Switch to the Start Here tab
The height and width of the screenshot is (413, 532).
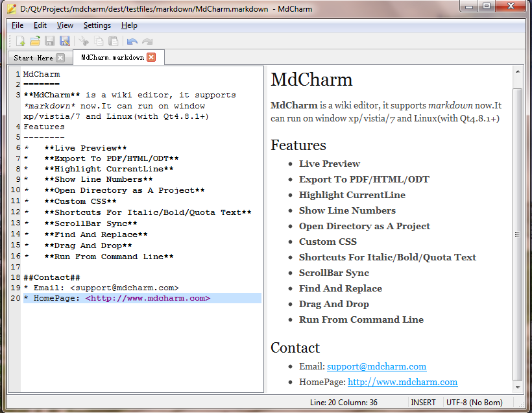[36, 57]
